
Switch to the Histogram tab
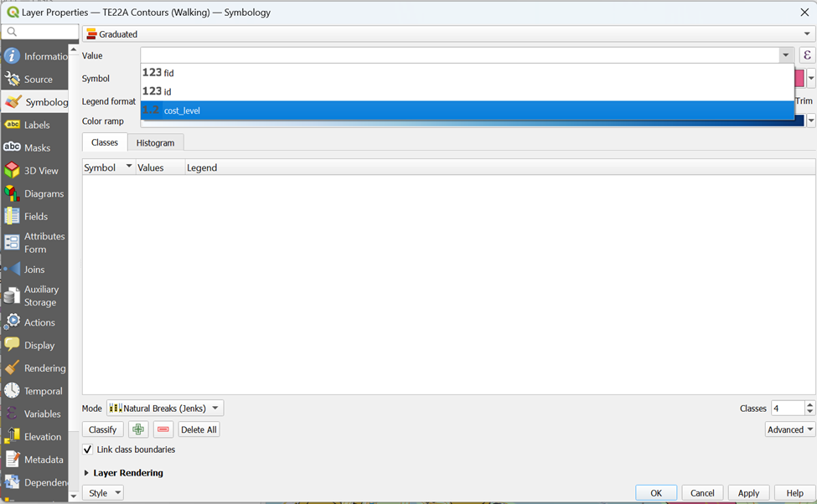pyautogui.click(x=155, y=143)
